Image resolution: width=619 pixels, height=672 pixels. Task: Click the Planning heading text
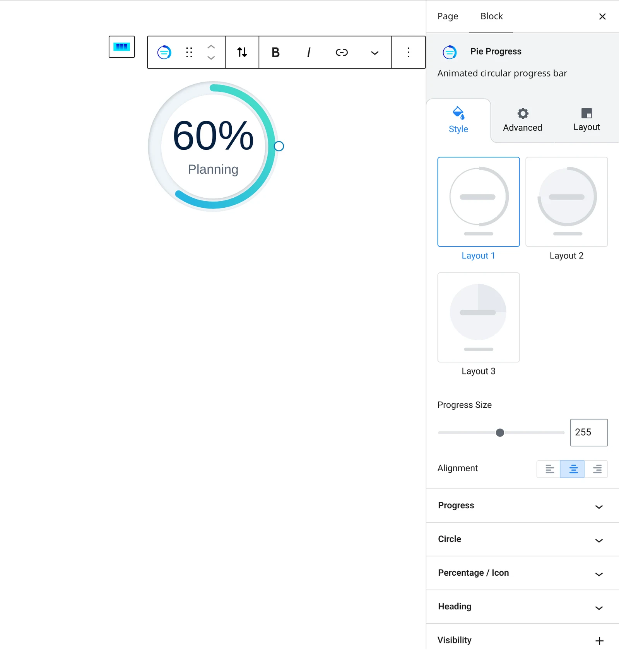(x=213, y=169)
